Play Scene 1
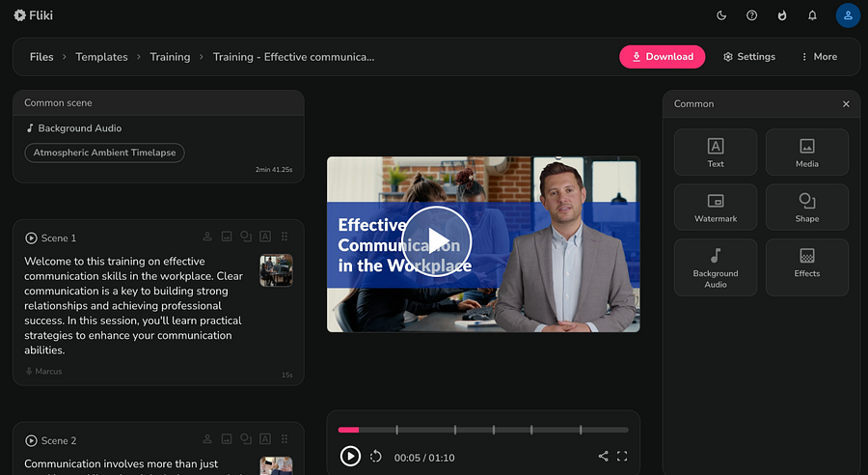 (x=31, y=238)
